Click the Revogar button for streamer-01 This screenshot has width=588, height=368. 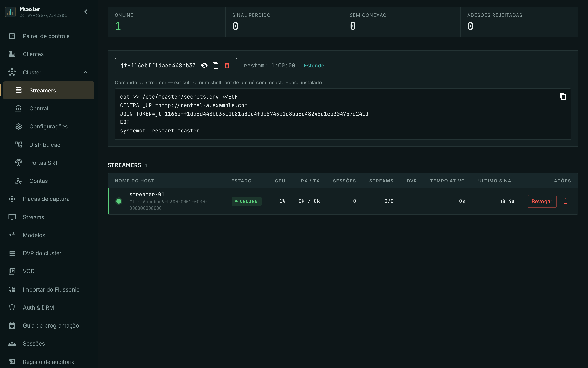click(542, 201)
